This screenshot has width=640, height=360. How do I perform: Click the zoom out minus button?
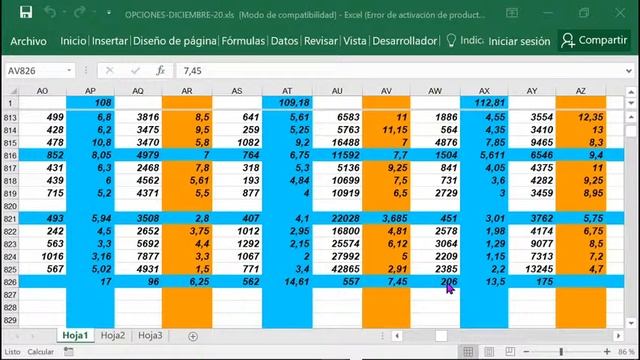(x=527, y=351)
